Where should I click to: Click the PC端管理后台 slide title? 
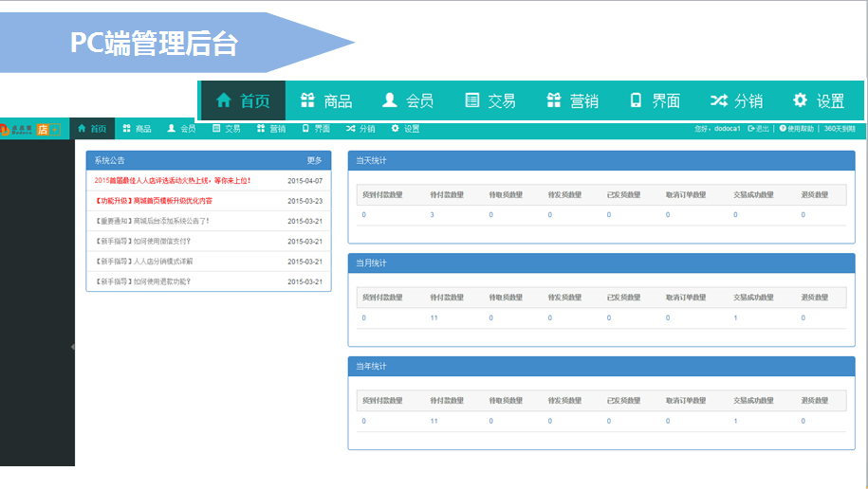154,44
